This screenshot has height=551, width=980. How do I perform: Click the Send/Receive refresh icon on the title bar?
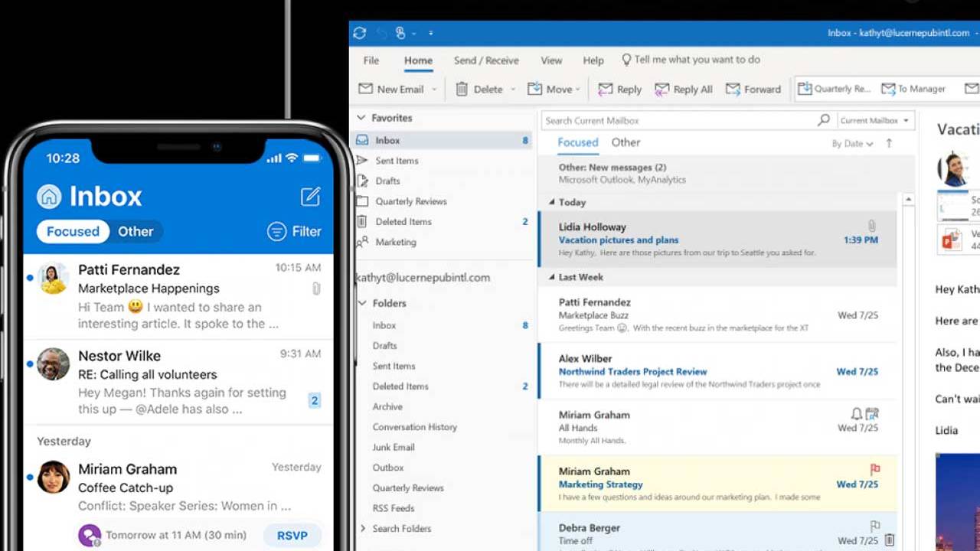359,33
